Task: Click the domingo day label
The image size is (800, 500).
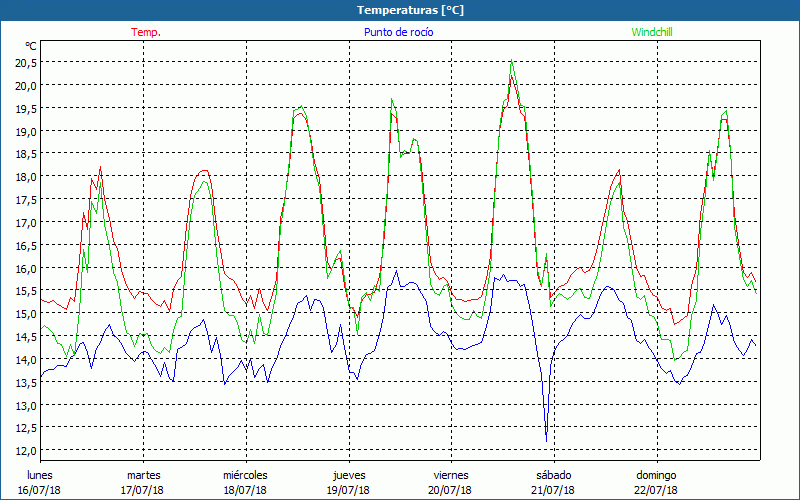Action: click(x=656, y=475)
